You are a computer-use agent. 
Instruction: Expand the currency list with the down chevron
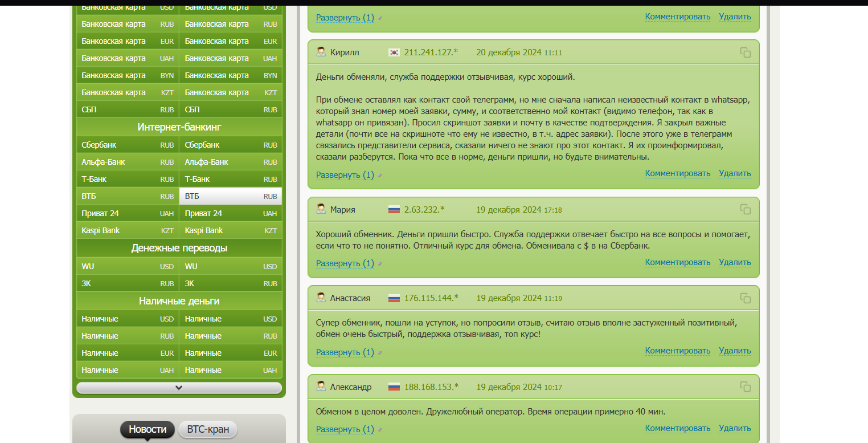click(179, 388)
